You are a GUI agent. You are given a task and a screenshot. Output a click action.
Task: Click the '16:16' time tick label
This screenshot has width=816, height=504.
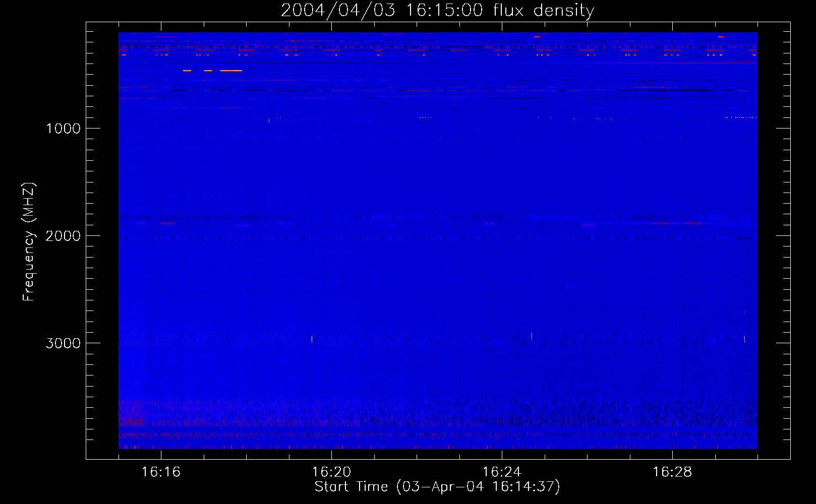pos(161,472)
